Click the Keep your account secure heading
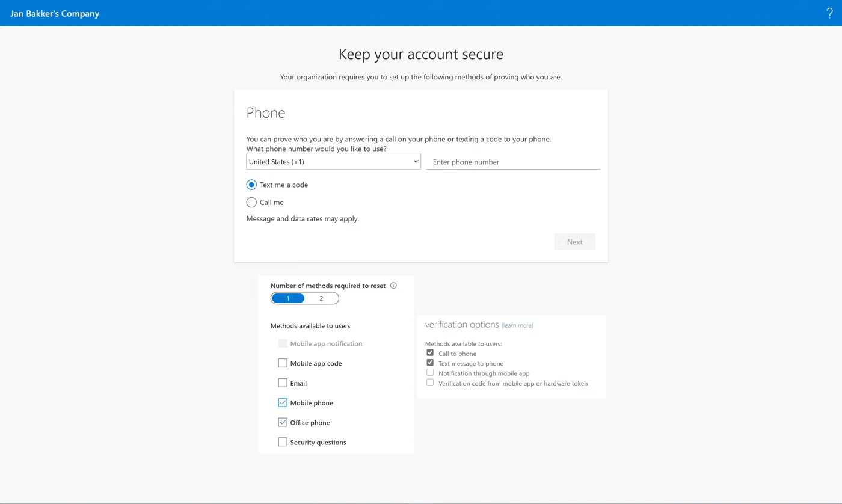Image resolution: width=842 pixels, height=504 pixels. point(421,54)
